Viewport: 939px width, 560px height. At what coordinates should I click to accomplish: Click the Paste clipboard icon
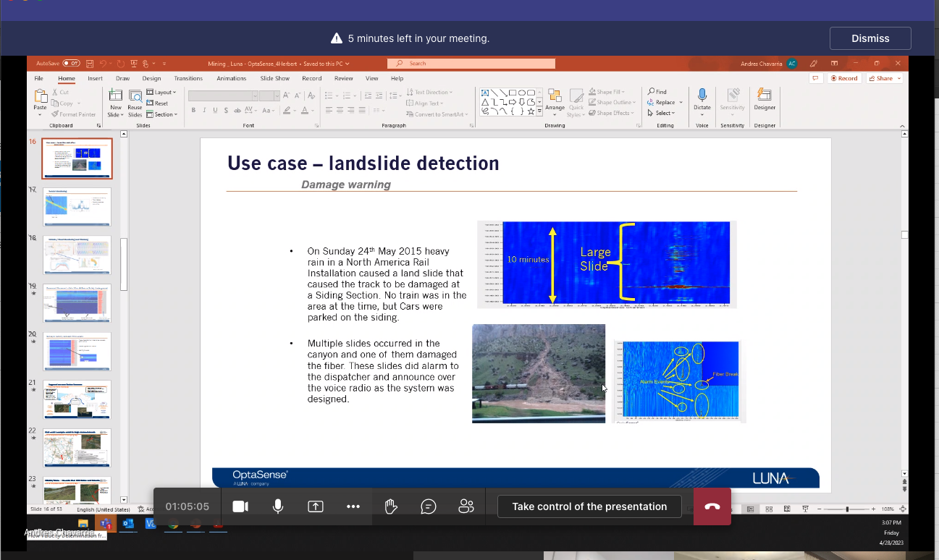point(40,96)
